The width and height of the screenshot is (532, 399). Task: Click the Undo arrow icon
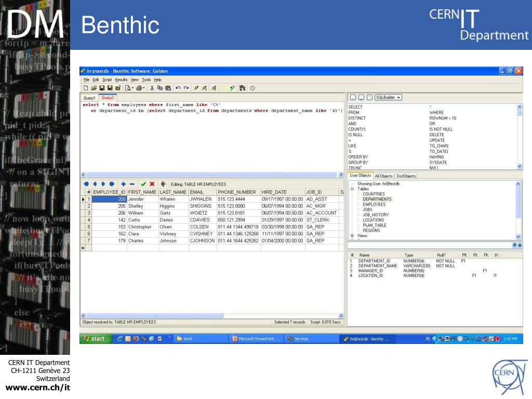pyautogui.click(x=178, y=88)
